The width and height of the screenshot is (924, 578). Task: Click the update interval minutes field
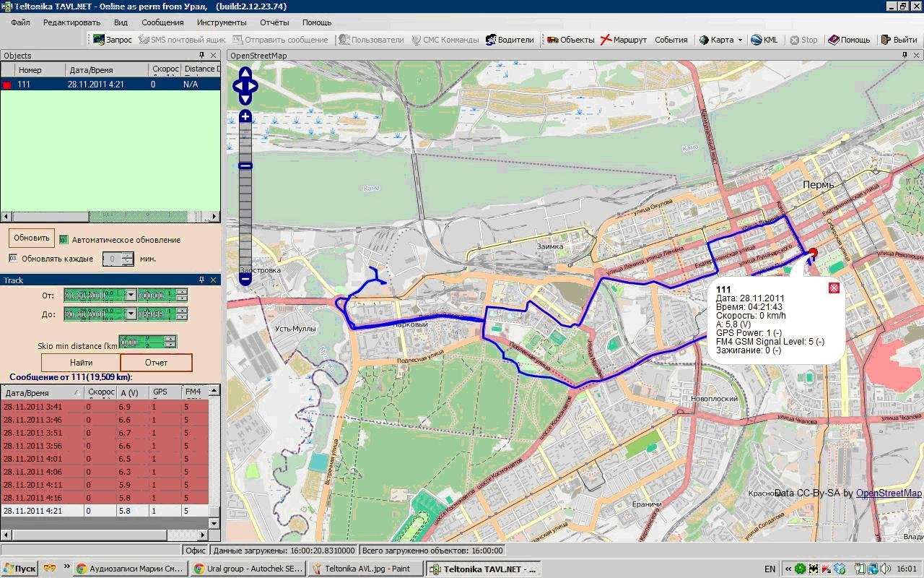click(x=118, y=259)
